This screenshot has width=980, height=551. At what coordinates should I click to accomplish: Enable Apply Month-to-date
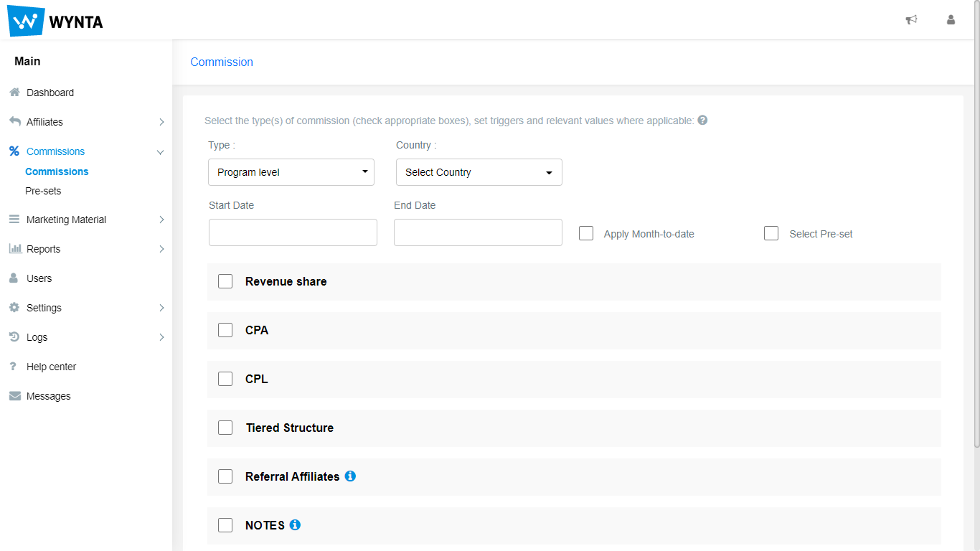[x=586, y=232]
